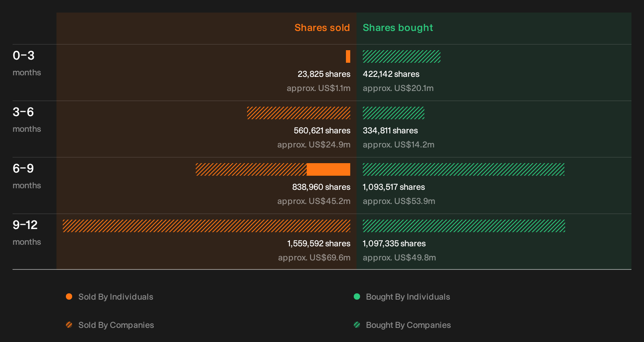The height and width of the screenshot is (342, 644).
Task: Select the Bought By Individuals legend label
Action: point(408,297)
